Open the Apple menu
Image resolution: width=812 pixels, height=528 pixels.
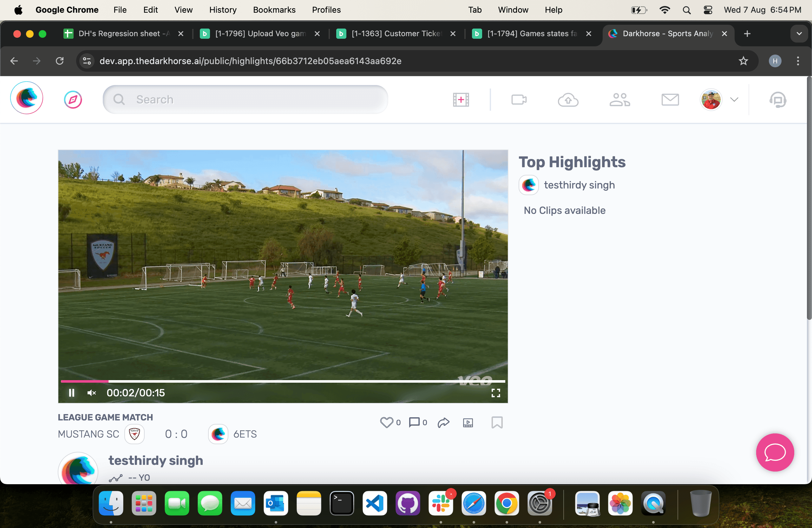(18, 10)
